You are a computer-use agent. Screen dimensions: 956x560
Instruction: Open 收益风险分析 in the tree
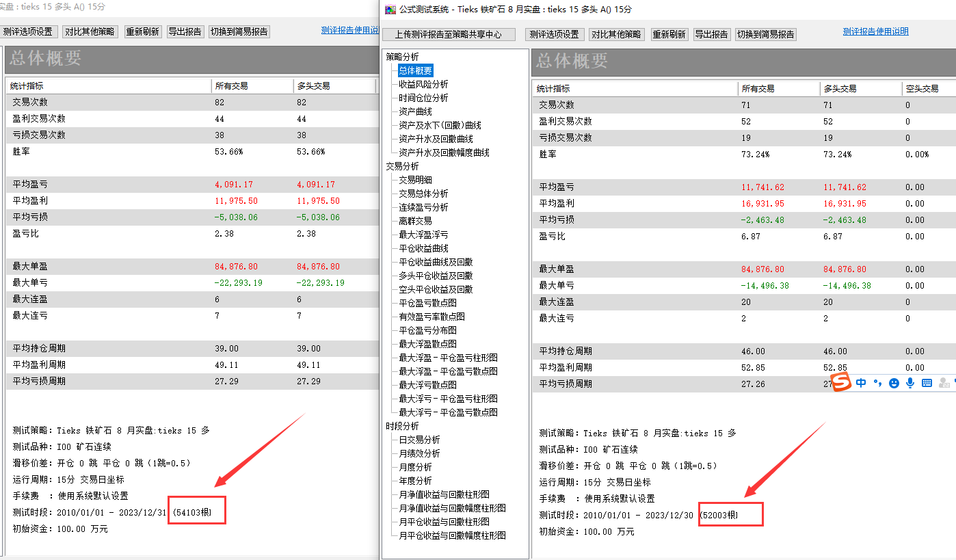(424, 84)
